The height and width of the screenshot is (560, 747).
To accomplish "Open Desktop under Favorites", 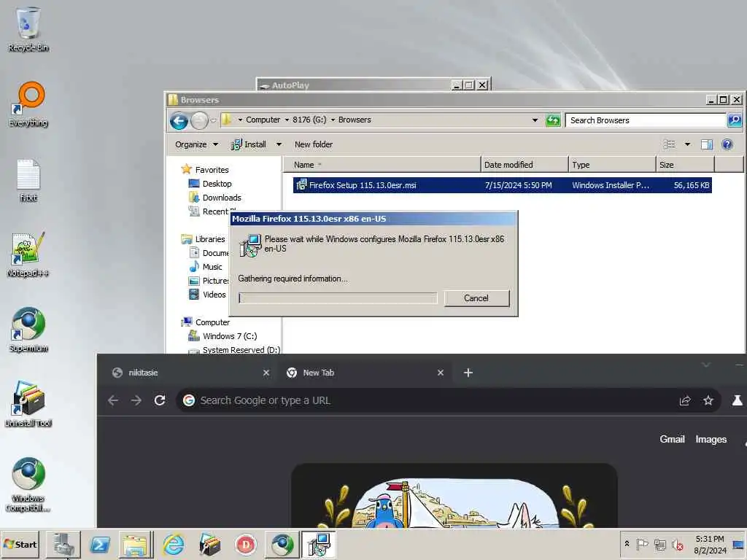I will click(210, 184).
